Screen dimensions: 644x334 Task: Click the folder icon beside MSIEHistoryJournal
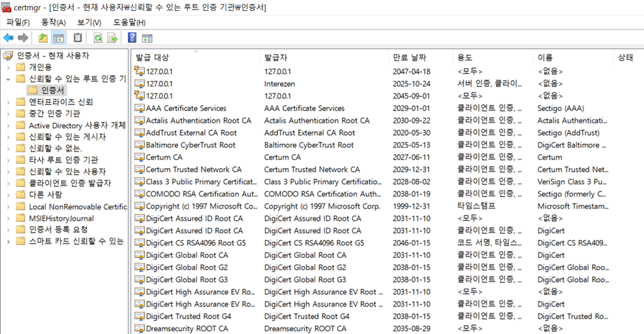coord(21,218)
